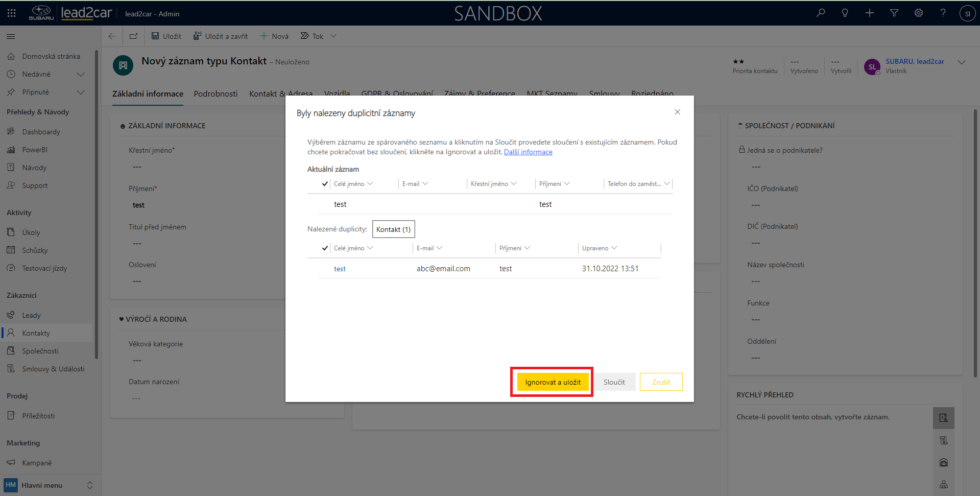The height and width of the screenshot is (496, 980).
Task: Click the search magnifier icon in header
Action: (821, 13)
